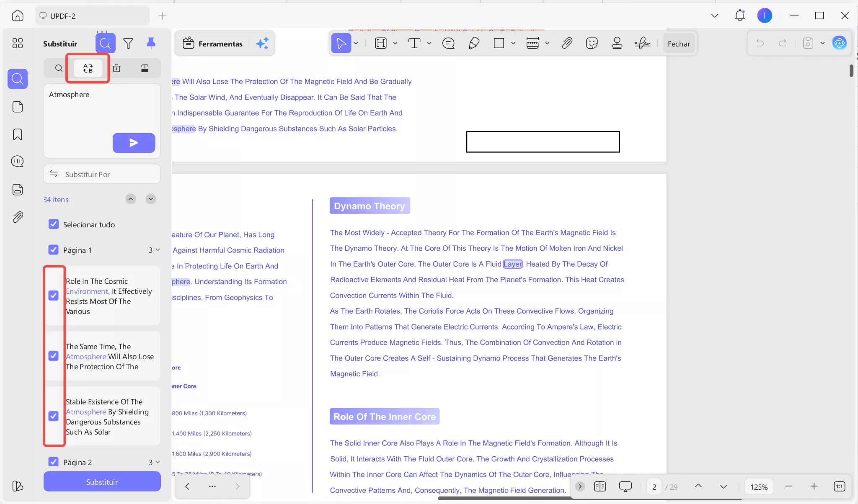Open the comment bubble tool
858x504 pixels.
[x=448, y=43]
